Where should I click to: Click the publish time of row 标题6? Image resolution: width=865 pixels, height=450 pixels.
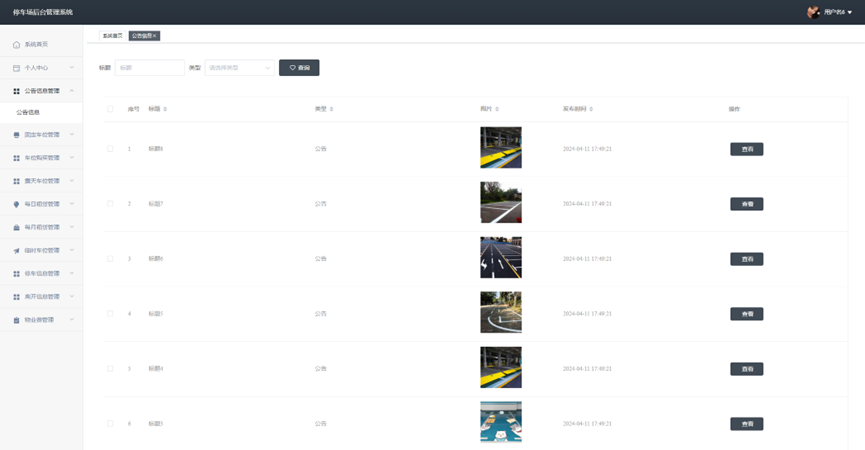click(587, 259)
